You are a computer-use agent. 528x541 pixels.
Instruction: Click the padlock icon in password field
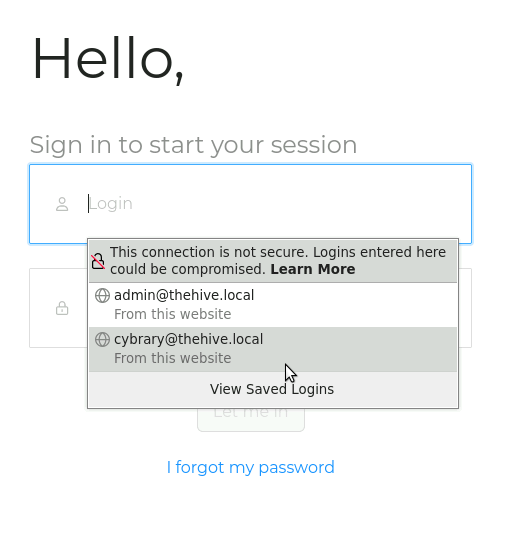(62, 308)
